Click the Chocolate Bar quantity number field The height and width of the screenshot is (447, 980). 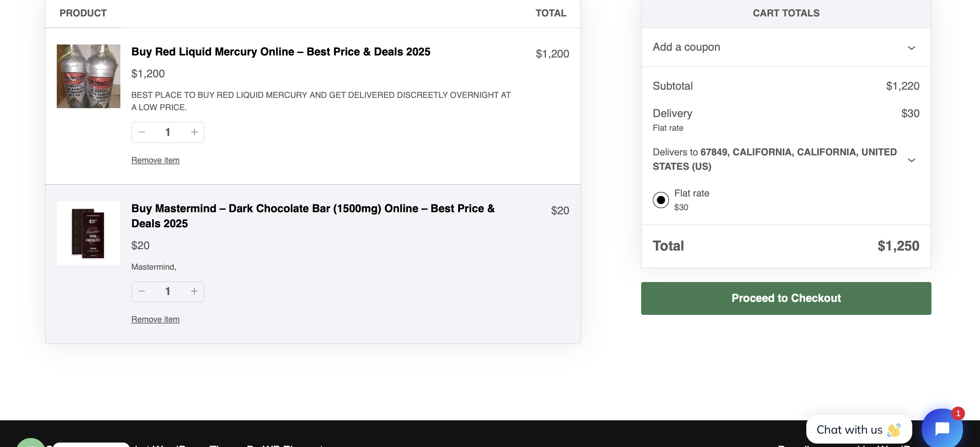tap(168, 291)
